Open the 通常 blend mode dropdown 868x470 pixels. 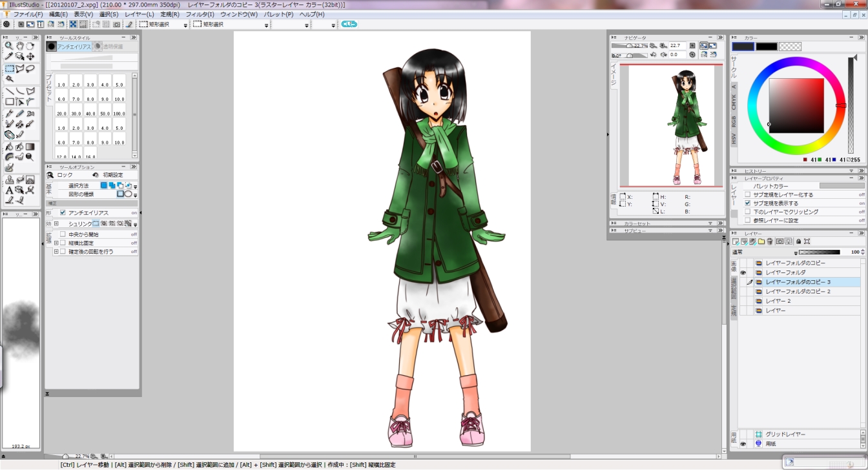[763, 252]
